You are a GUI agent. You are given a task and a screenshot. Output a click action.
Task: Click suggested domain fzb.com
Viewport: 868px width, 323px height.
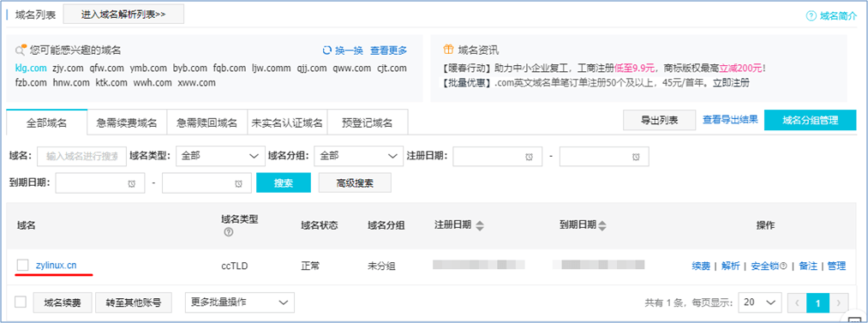coord(31,83)
